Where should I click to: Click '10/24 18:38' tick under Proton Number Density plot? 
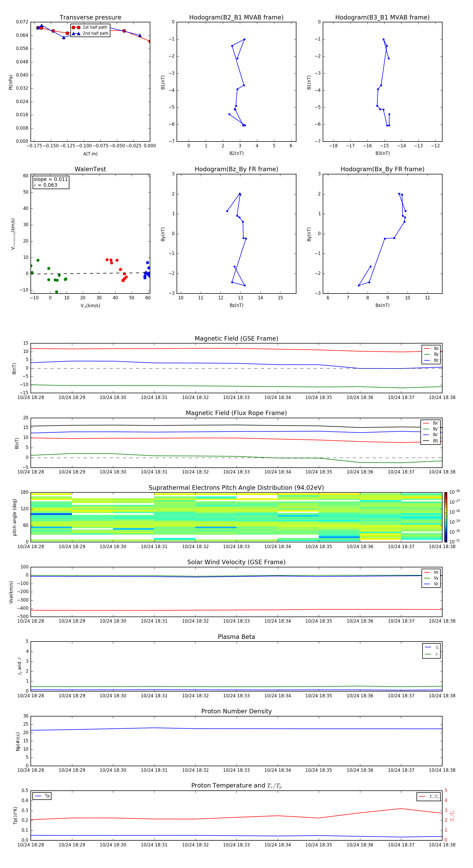442,770
